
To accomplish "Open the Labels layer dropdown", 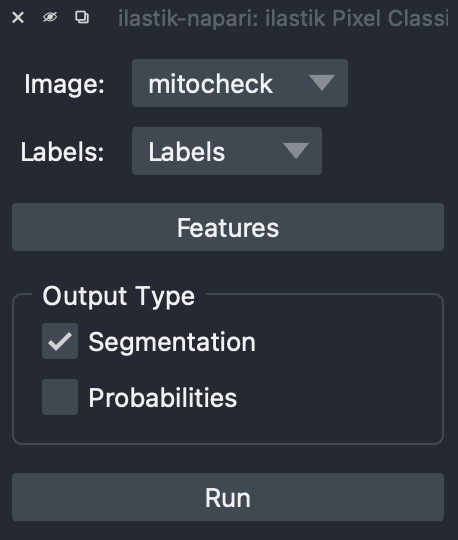I will tap(227, 151).
